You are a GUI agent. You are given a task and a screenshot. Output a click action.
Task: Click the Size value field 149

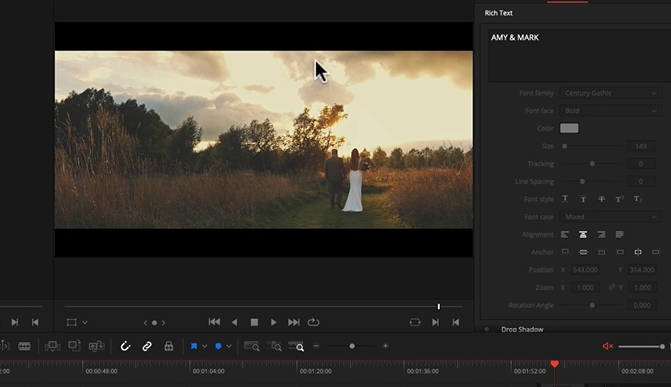641,146
